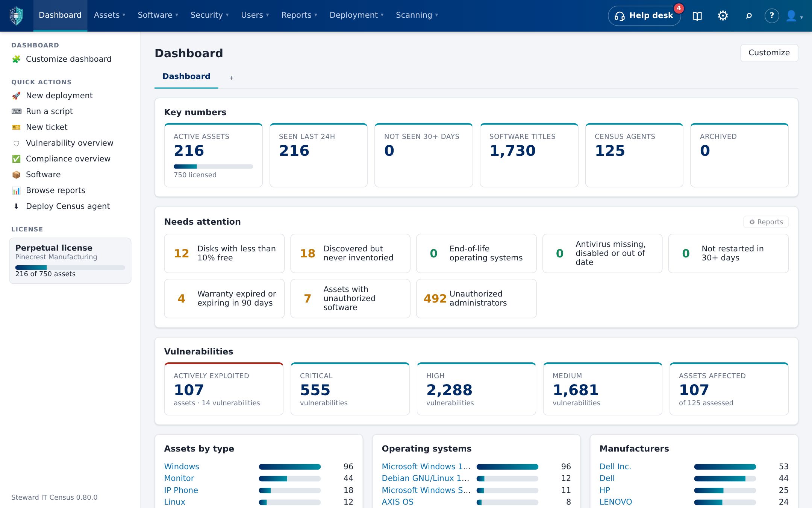Click the Help desk button
Viewport: 812px width, 508px height.
[x=644, y=16]
